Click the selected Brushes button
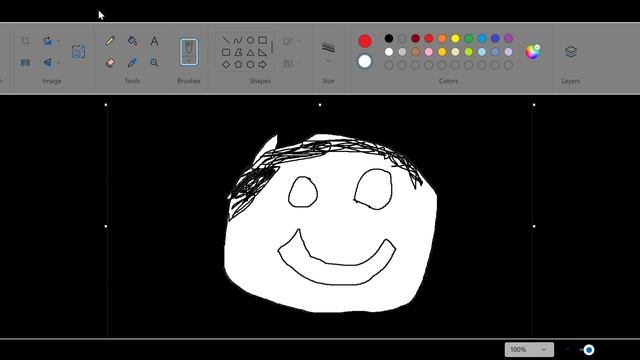640x360 pixels. [189, 52]
